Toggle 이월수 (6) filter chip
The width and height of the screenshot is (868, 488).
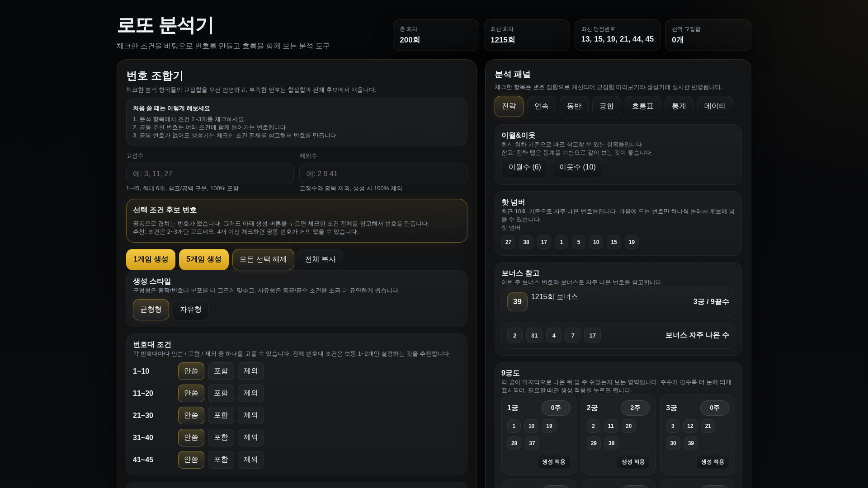click(x=524, y=167)
